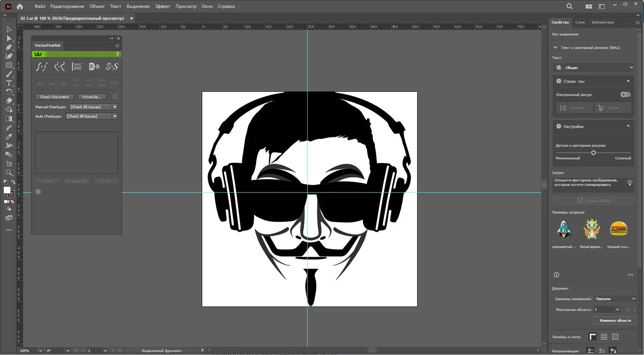Open the Файл menu

coord(40,6)
